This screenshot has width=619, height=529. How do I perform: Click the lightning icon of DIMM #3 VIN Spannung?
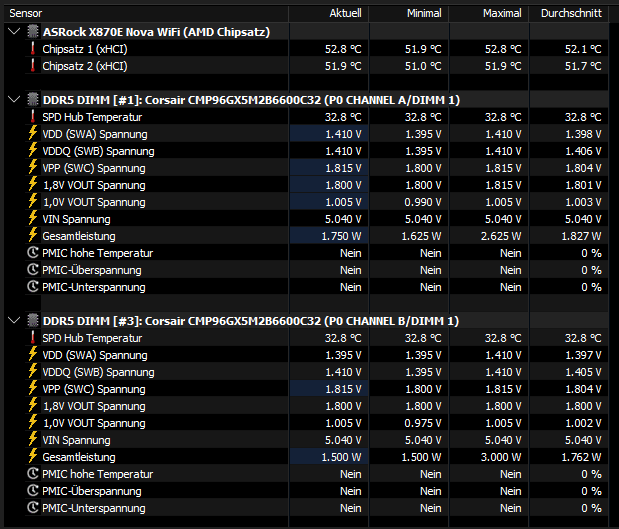coord(33,439)
